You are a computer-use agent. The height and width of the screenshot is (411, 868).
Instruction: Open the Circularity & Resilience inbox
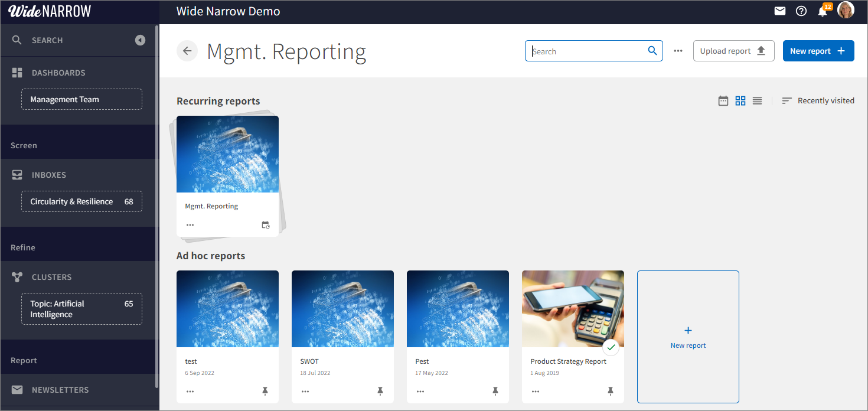point(81,201)
